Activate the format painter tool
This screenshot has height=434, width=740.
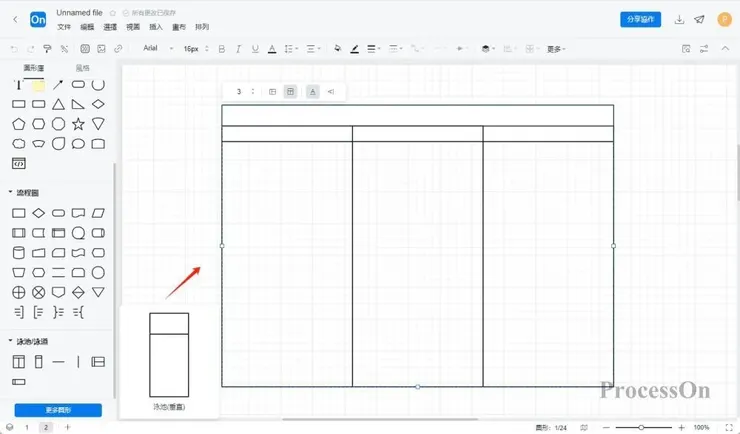(47, 49)
